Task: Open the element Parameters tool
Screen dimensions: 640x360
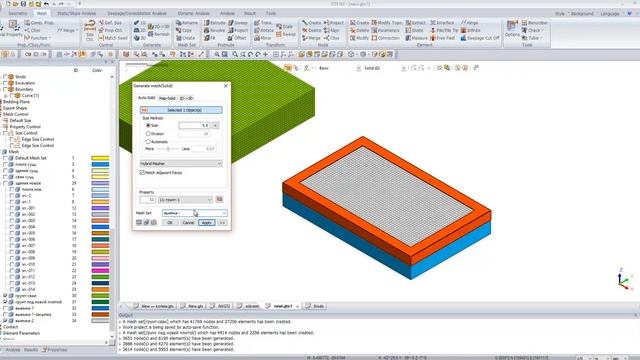Action: coord(386,30)
